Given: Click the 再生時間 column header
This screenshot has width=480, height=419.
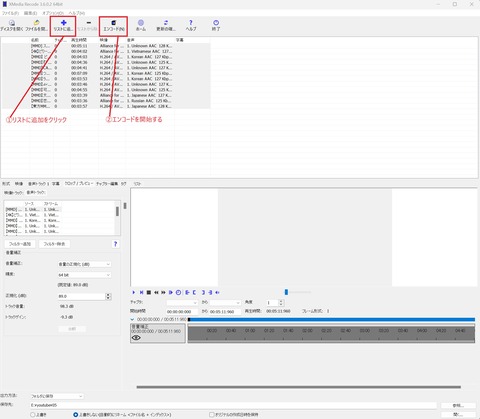Looking at the screenshot, I should pos(79,40).
